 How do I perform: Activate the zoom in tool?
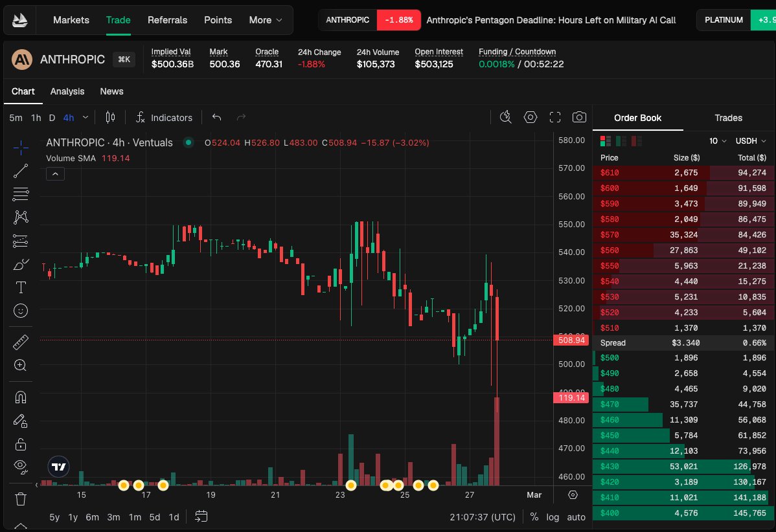point(20,366)
